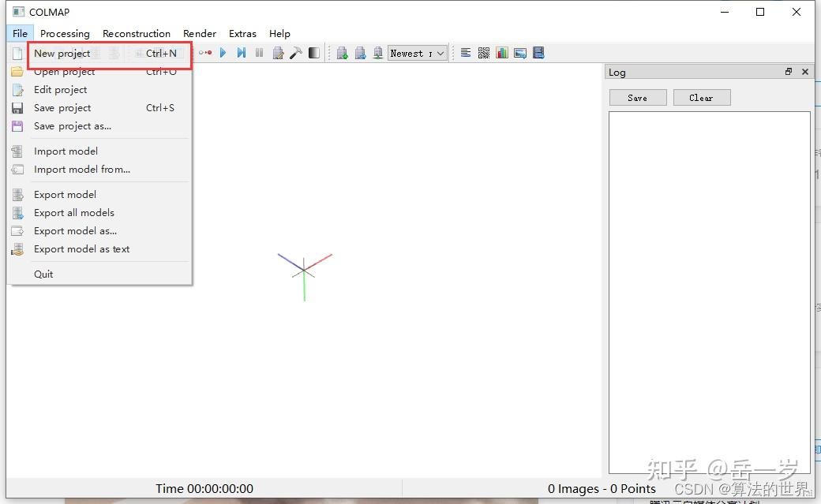This screenshot has height=504, width=821.
Task: Open the Help menu
Action: [279, 33]
